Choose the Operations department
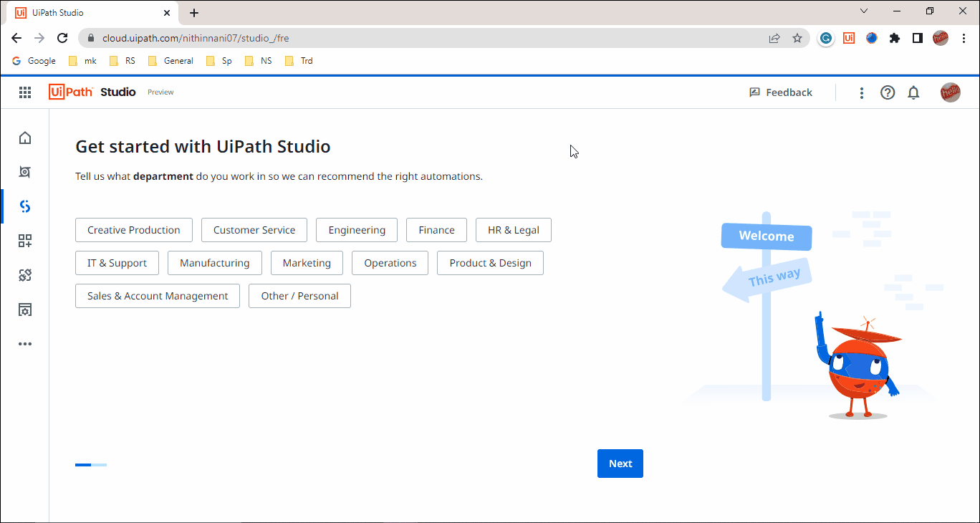This screenshot has width=980, height=523. (390, 263)
